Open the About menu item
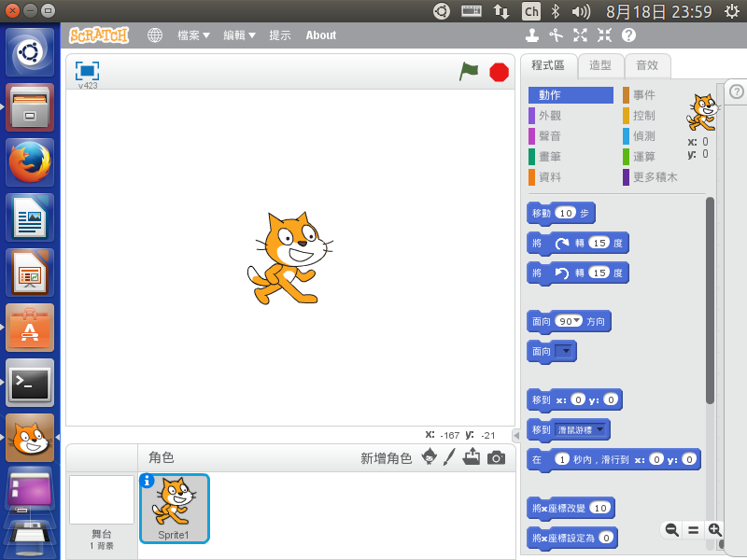This screenshot has width=747, height=560. coord(321,35)
